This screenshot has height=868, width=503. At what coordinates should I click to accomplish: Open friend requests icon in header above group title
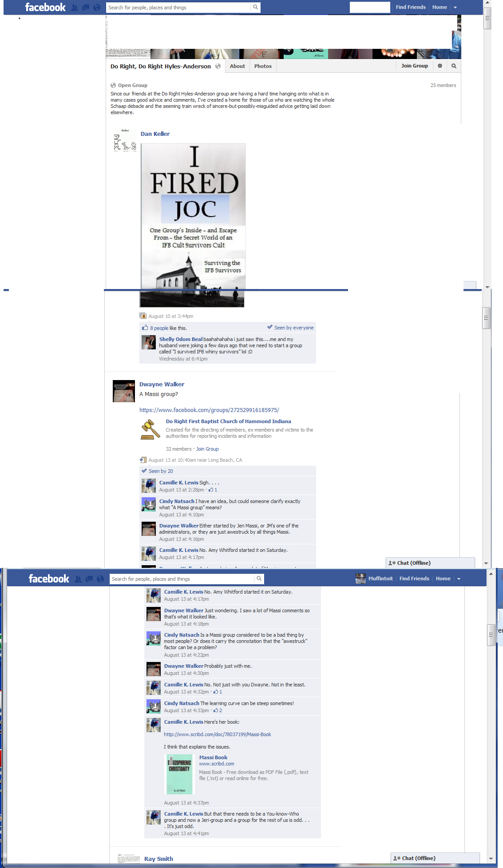coord(75,8)
